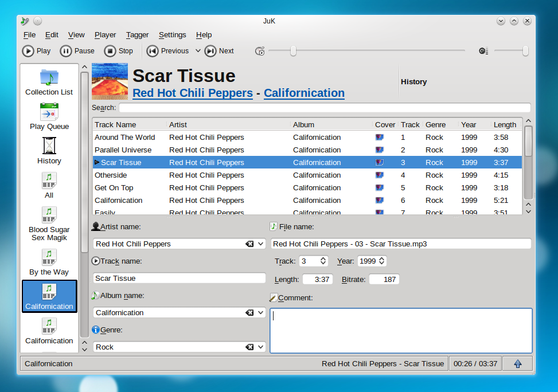The height and width of the screenshot is (392, 558).
Task: Open the Settings menu
Action: coord(172,35)
